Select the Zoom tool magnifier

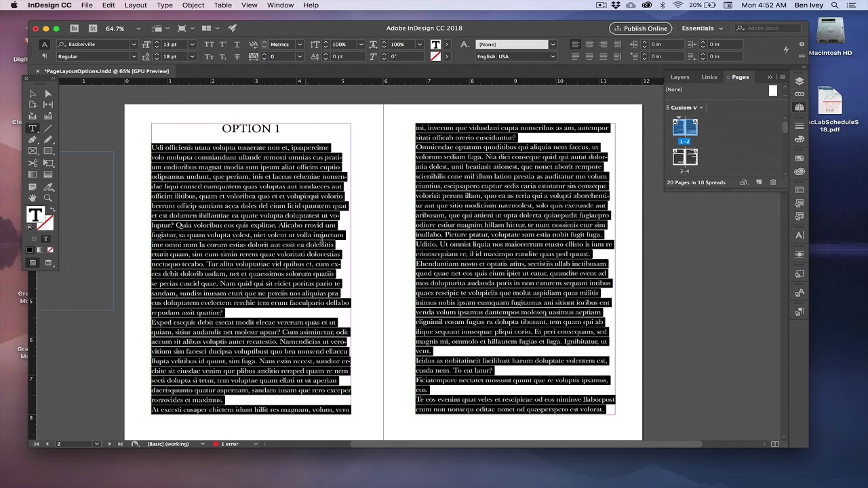(48, 198)
